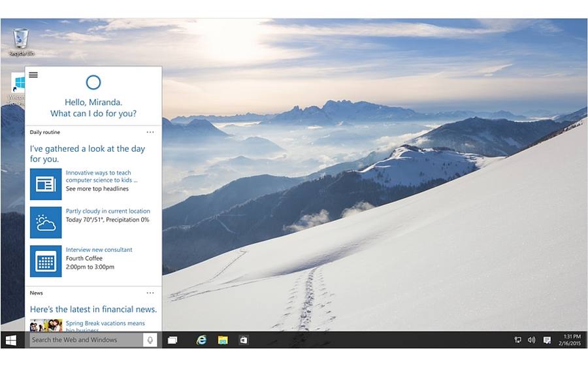Open 'Partly cloudy in current location' forecast
The height and width of the screenshot is (368, 588).
coord(108,211)
